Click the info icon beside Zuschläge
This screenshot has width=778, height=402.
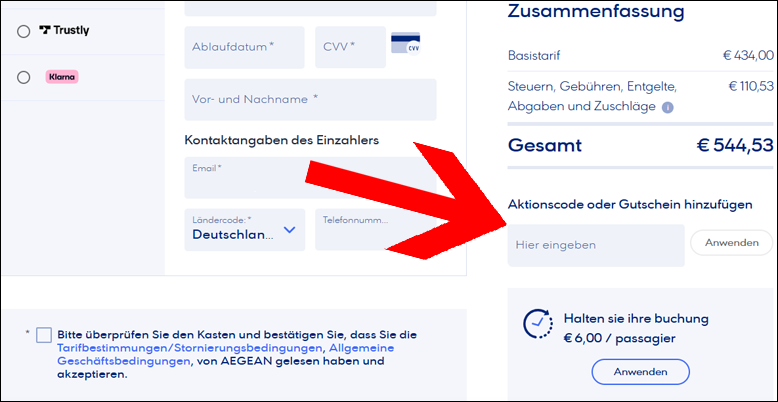point(668,107)
